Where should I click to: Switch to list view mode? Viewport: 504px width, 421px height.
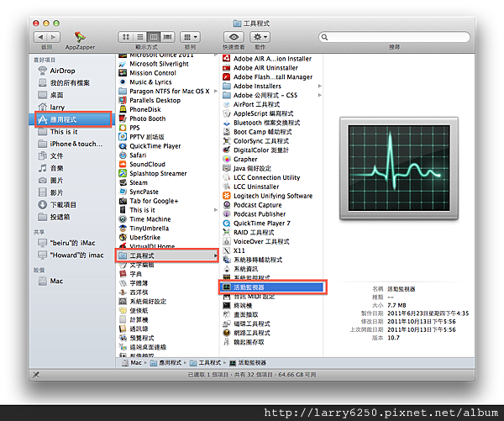[139, 37]
